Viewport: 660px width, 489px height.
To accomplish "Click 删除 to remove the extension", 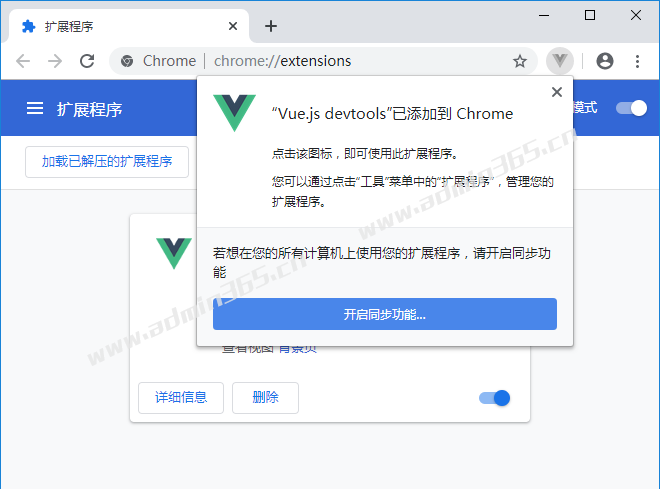I will (266, 398).
